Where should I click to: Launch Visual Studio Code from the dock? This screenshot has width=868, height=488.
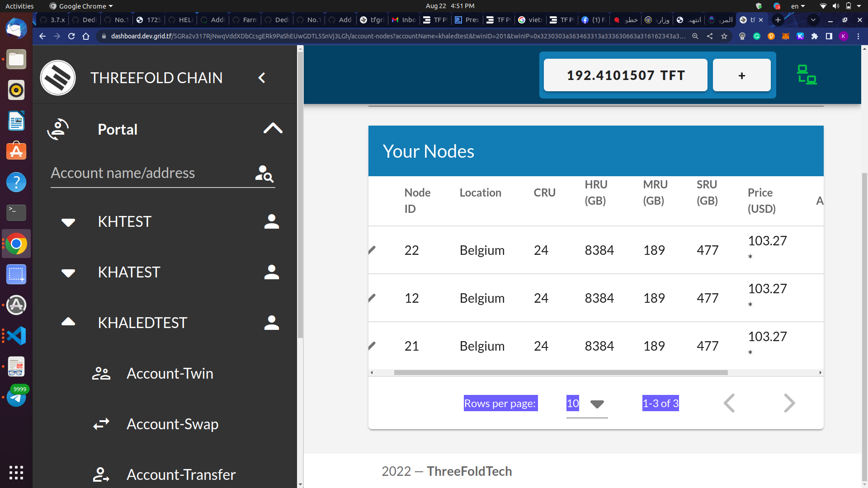coord(16,336)
